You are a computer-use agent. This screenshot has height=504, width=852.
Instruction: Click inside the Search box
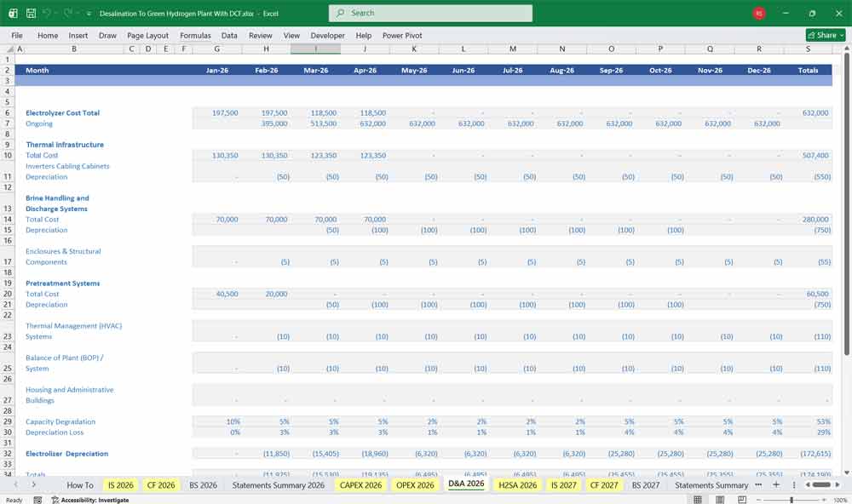coord(429,13)
